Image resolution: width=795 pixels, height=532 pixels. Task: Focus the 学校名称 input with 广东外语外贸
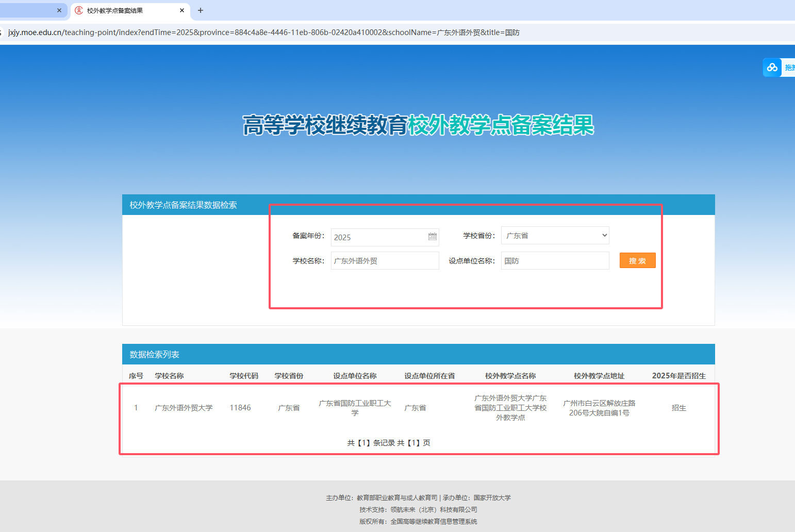pos(385,261)
